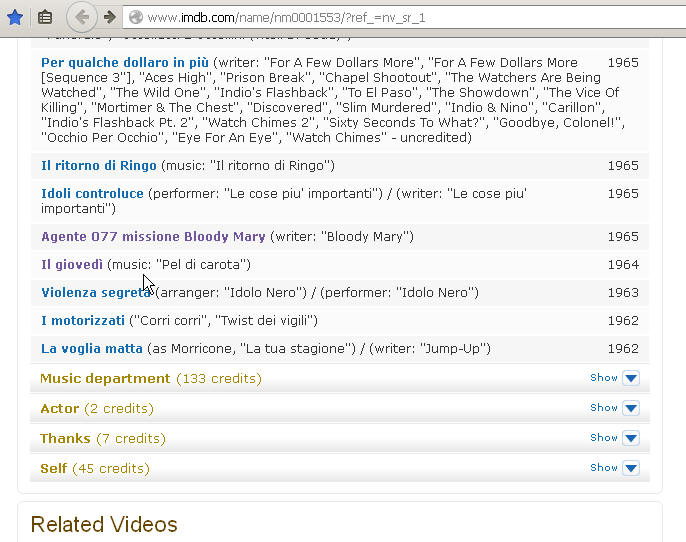Click Show link for Thanks section
The width and height of the screenshot is (686, 542).
pyautogui.click(x=604, y=437)
